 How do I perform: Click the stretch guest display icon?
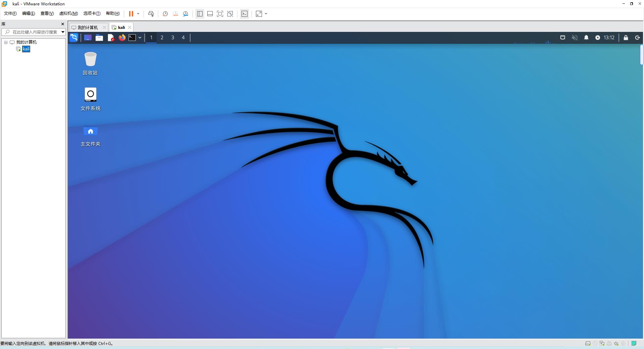click(259, 14)
